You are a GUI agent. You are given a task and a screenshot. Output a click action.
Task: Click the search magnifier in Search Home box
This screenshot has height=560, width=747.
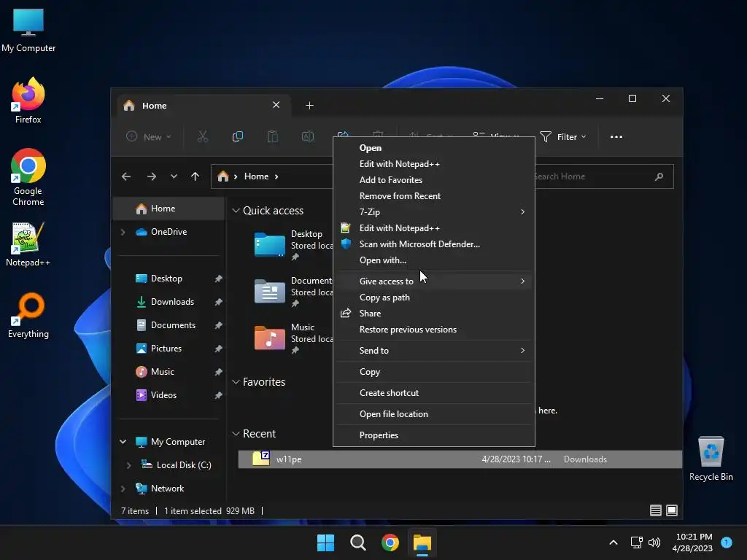click(x=659, y=176)
